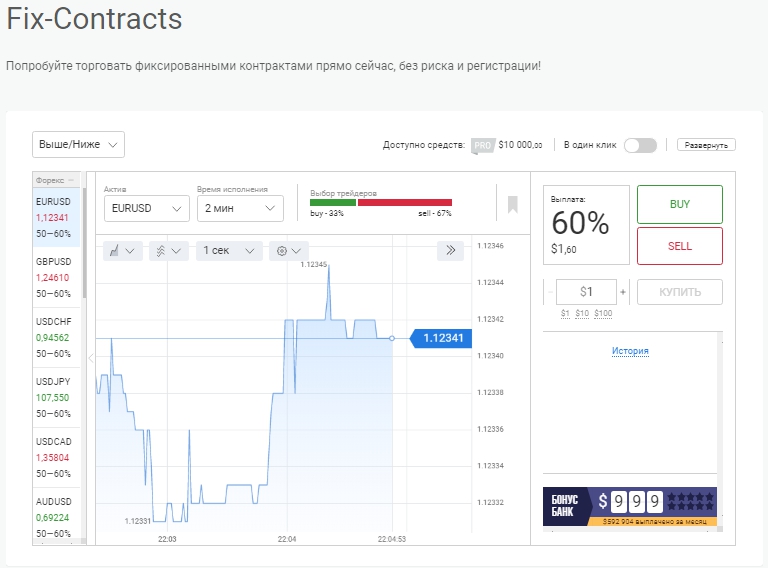Viewport: 768px width, 568px height.
Task: Toggle the 'В один клик' switch
Action: [x=640, y=145]
